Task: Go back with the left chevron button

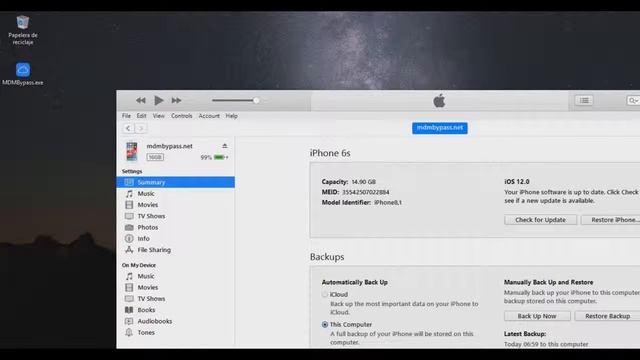Action: [x=128, y=128]
